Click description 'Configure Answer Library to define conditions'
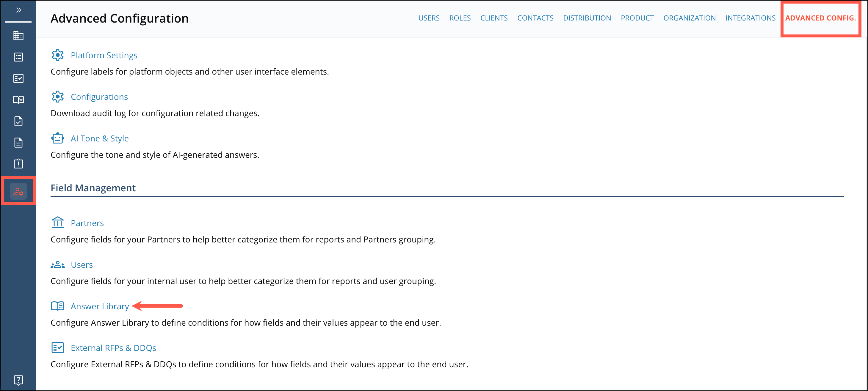868x391 pixels. (x=246, y=323)
